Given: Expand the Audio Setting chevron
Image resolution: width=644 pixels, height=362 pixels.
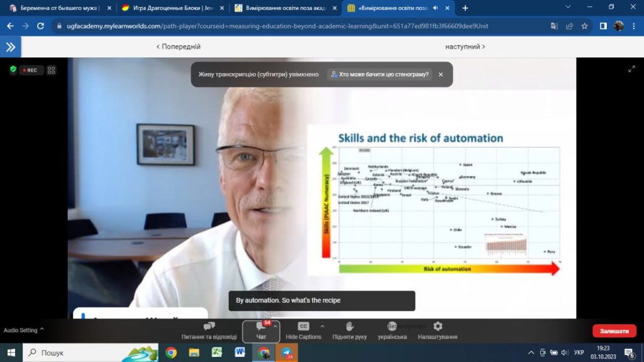Looking at the screenshot, I should [x=42, y=329].
